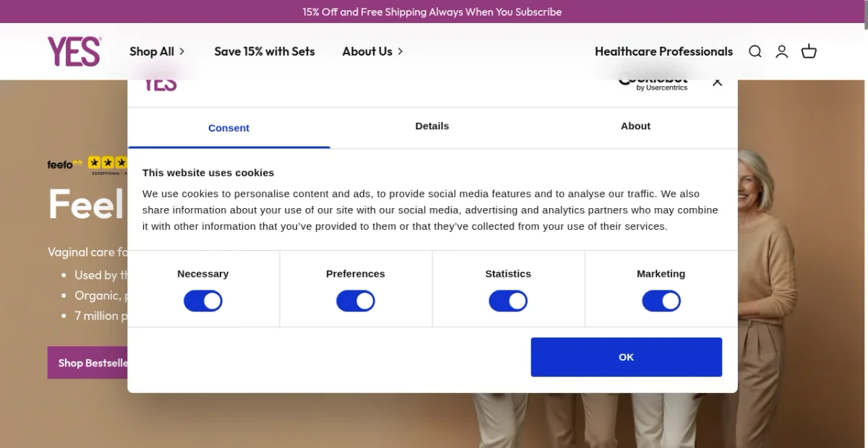Turn off the Statistics cookies switch

(x=508, y=301)
